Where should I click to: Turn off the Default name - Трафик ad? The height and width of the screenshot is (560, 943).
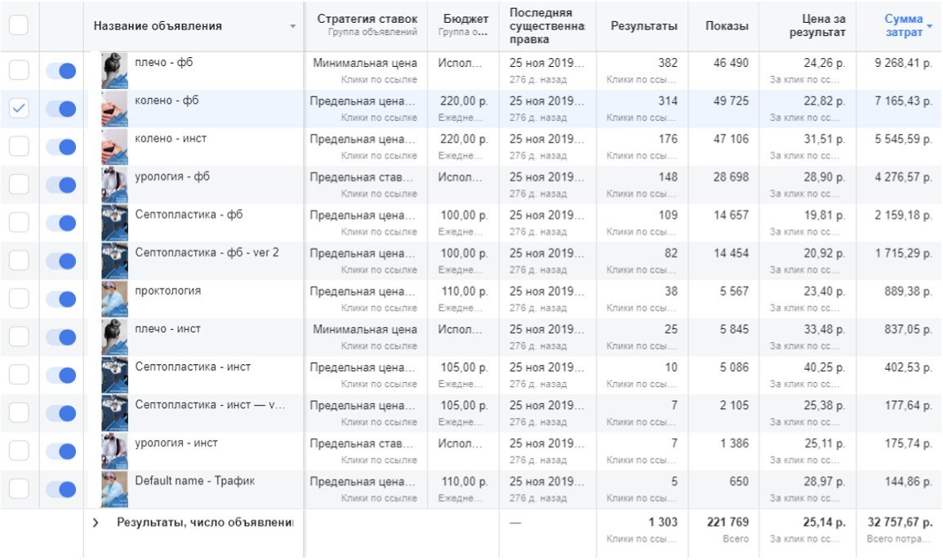61,490
